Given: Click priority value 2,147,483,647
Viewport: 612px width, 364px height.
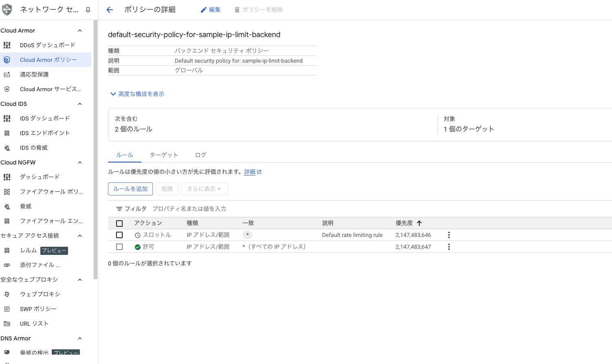Looking at the screenshot, I should (x=413, y=247).
